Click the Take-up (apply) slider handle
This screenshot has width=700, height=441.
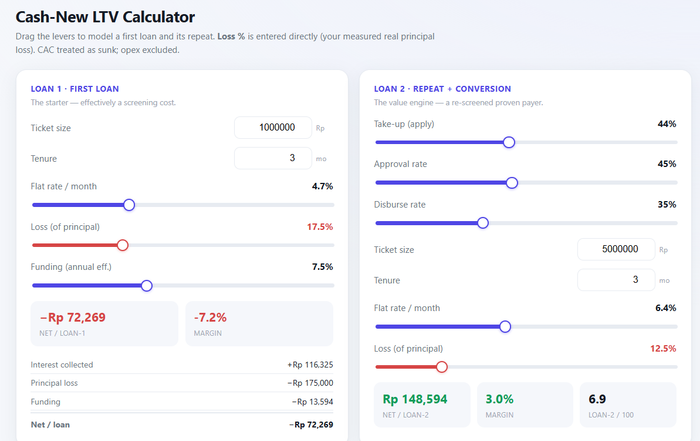[509, 142]
